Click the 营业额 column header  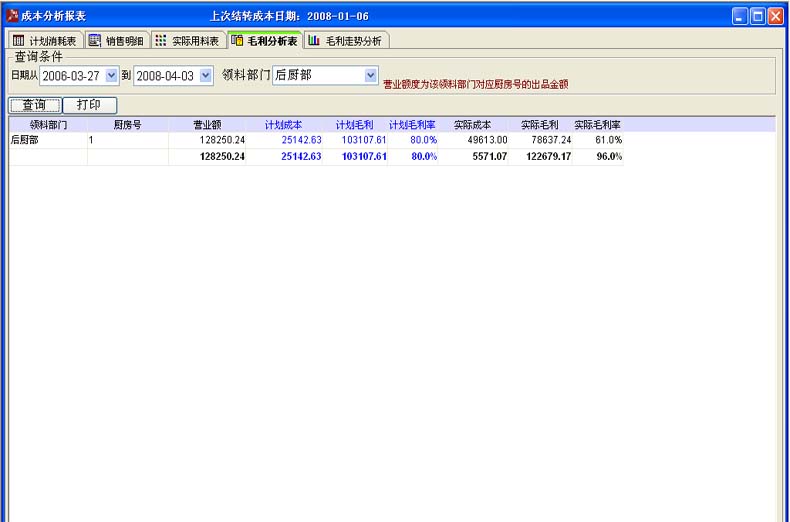pyautogui.click(x=207, y=125)
